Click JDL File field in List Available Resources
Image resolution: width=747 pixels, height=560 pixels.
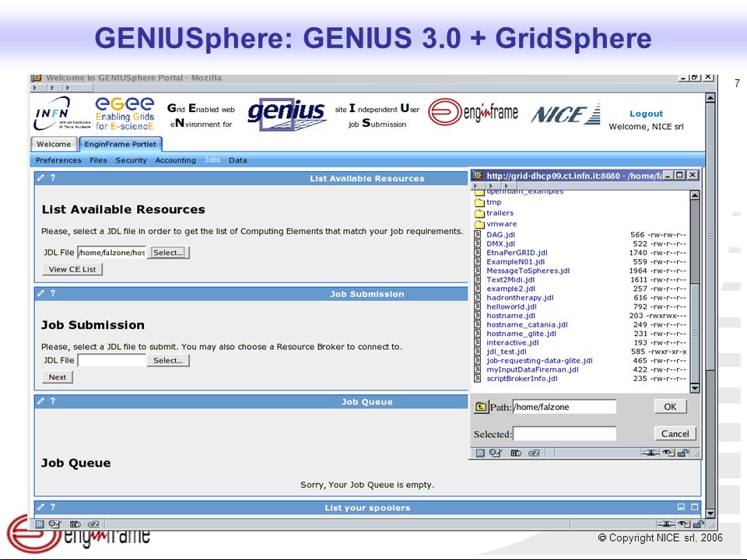(111, 253)
